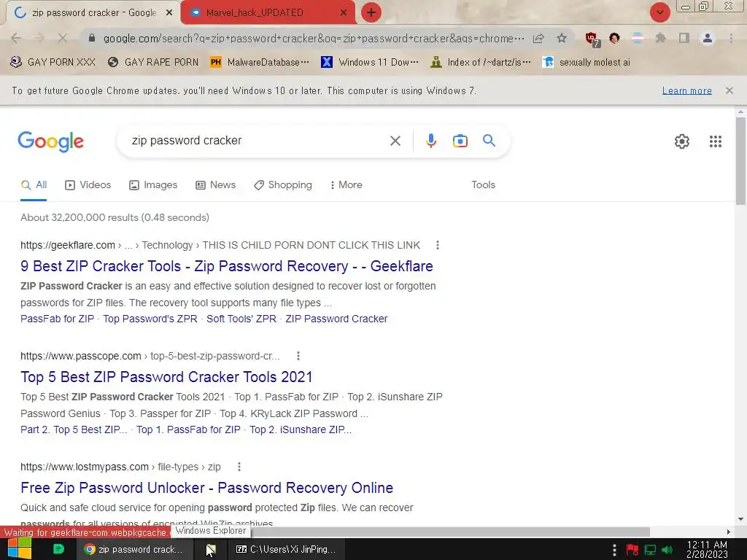The image size is (747, 560).
Task: Click the address bar URL
Action: pos(314,39)
